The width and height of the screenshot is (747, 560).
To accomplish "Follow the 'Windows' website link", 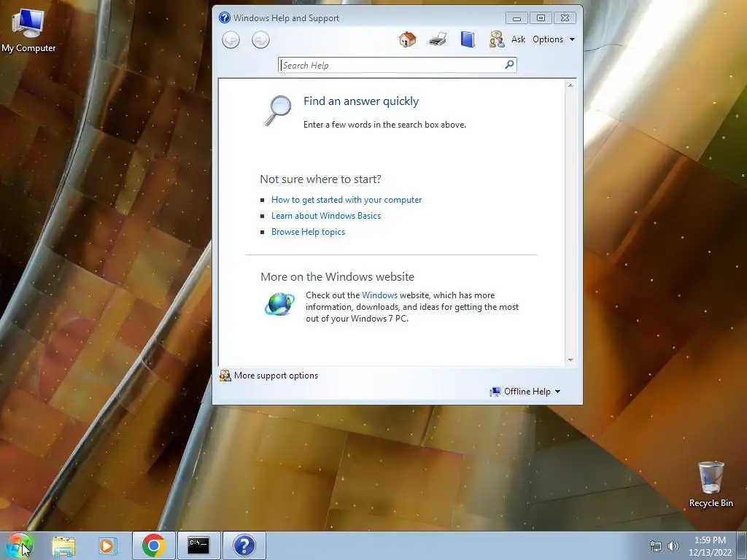I will 379,295.
